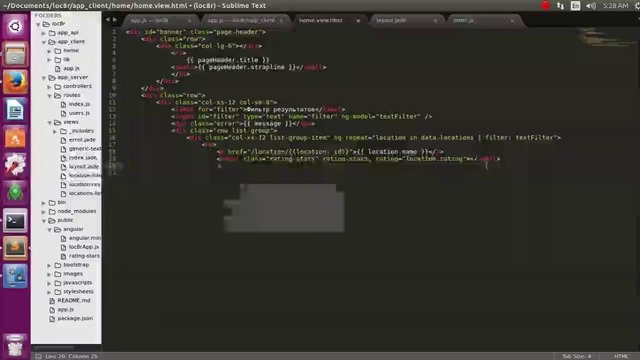Switch to the app.js loc8r/app_client tab
640x360 pixels.
(x=244, y=20)
